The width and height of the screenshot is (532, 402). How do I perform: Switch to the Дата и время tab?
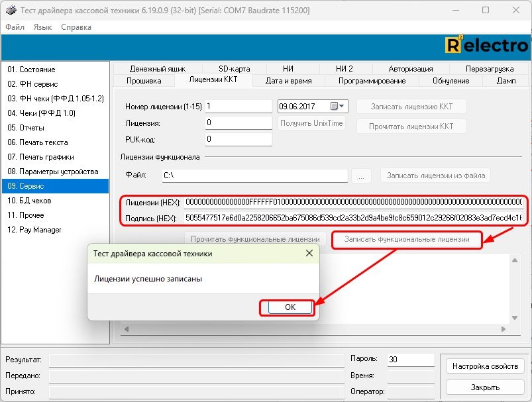pyautogui.click(x=288, y=81)
